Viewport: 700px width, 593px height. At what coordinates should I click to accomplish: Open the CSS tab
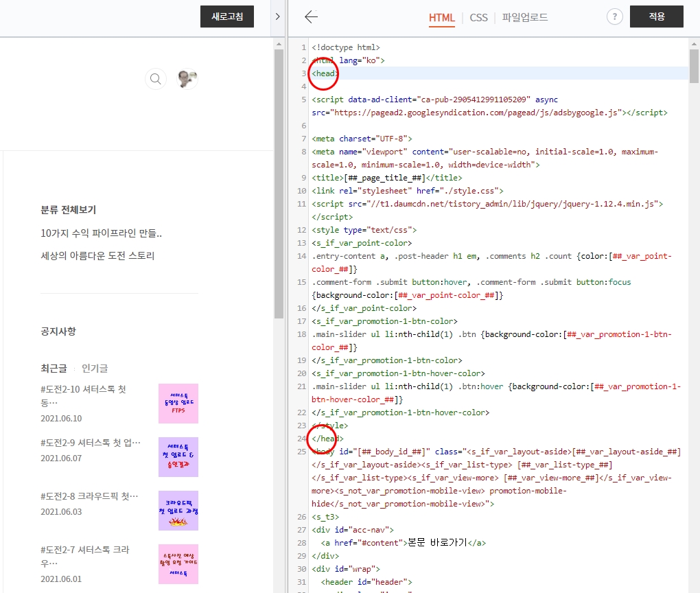point(478,17)
